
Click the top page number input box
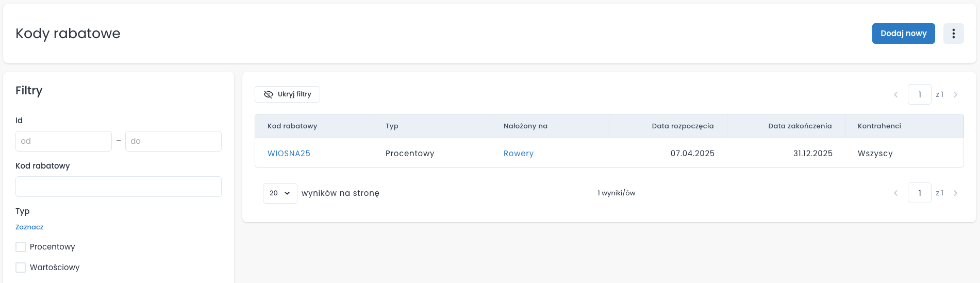click(x=919, y=94)
